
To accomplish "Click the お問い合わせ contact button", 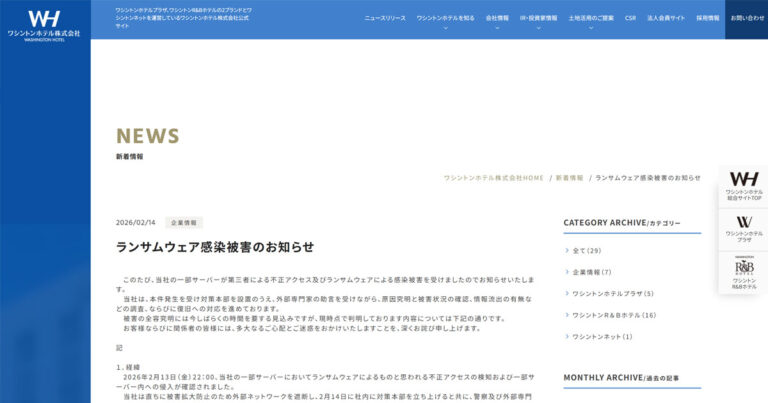I will coord(746,18).
